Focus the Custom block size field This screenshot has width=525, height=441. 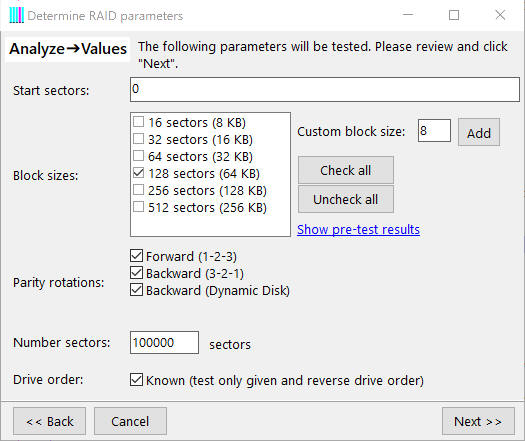coord(434,131)
